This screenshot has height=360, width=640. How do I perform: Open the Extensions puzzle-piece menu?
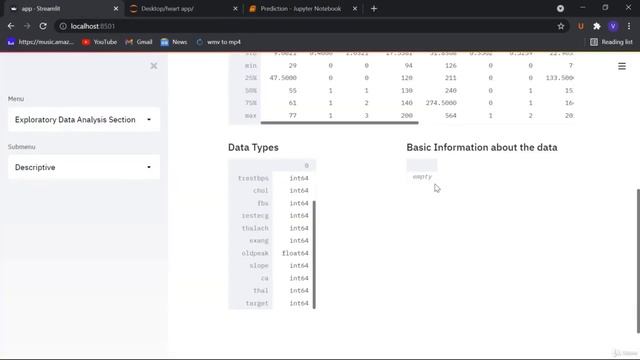click(597, 26)
